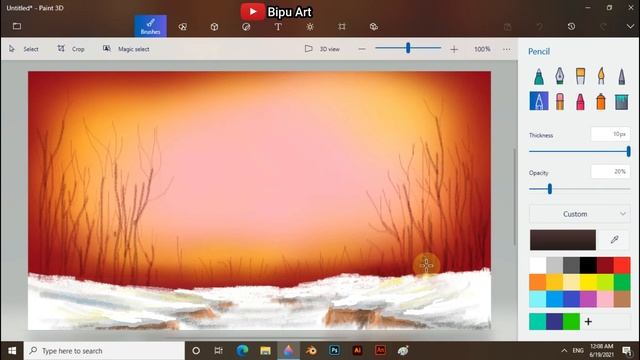The height and width of the screenshot is (360, 640).
Task: Open Photoshop from taskbar
Action: 334,351
